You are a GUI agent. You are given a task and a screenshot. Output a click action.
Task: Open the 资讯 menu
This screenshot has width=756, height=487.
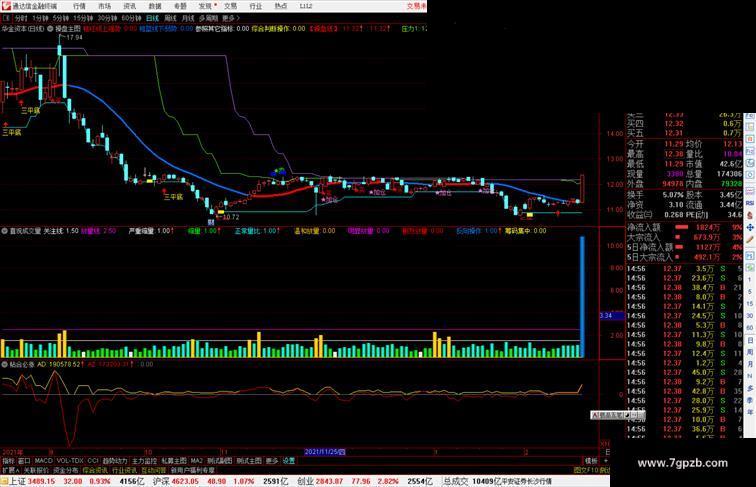pyautogui.click(x=129, y=6)
